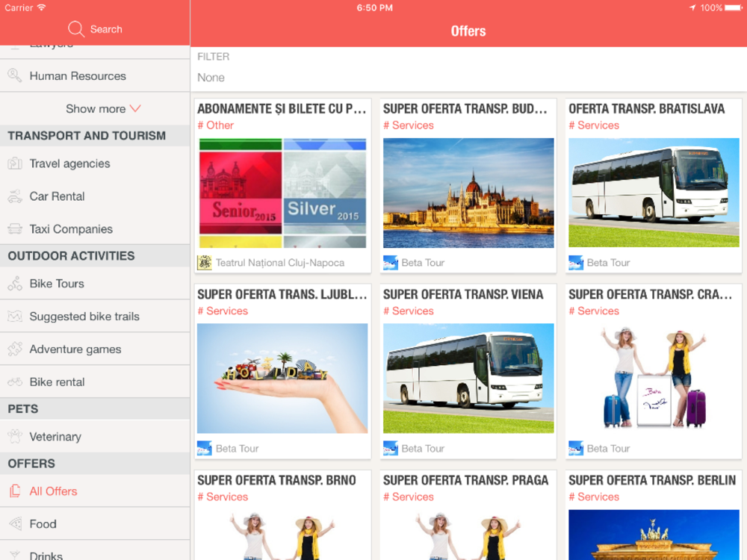Select Bike rental in sidebar
The height and width of the screenshot is (560, 747).
(96, 382)
